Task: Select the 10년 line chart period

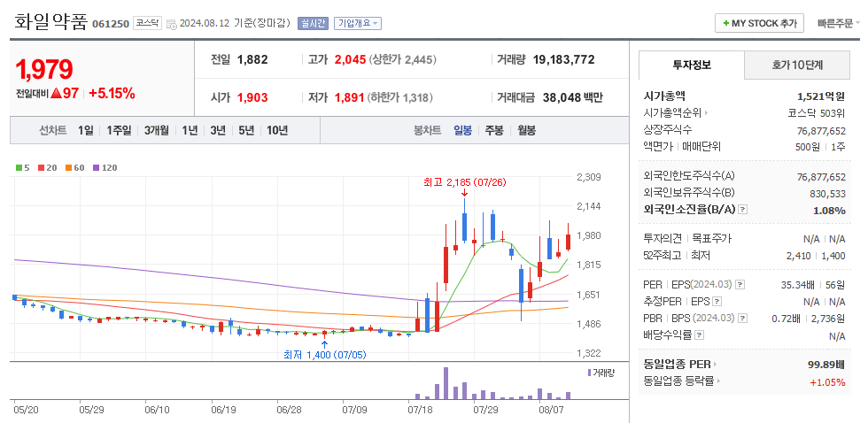Action: [277, 130]
